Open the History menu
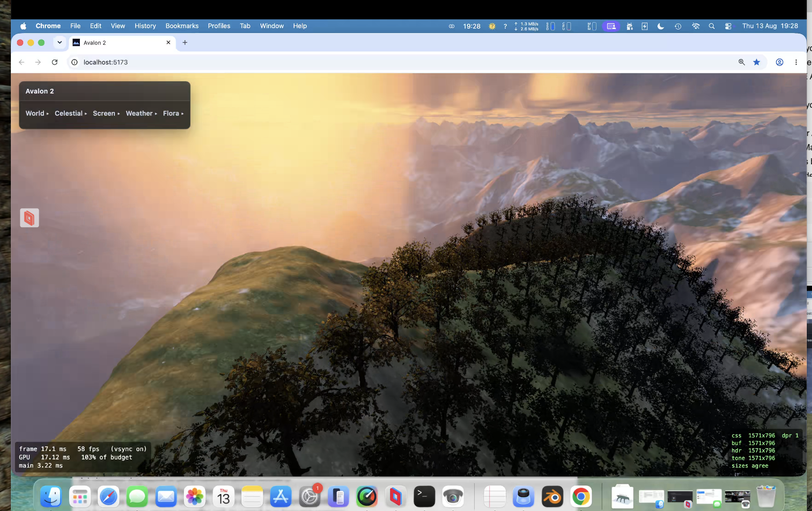Image resolution: width=812 pixels, height=511 pixels. click(x=145, y=26)
